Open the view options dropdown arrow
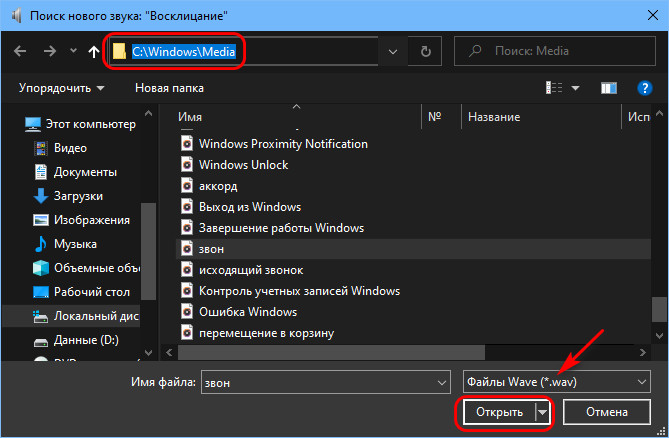This screenshot has height=438, width=669. tap(575, 88)
